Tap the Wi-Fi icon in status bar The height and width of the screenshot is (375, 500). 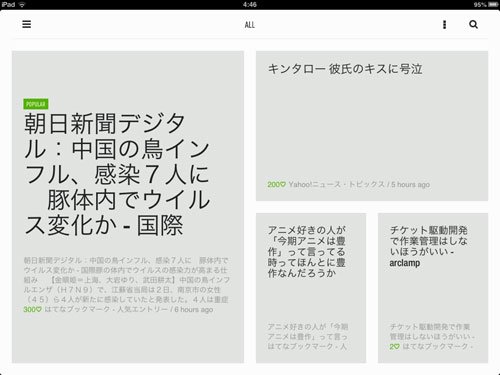tap(22, 4)
